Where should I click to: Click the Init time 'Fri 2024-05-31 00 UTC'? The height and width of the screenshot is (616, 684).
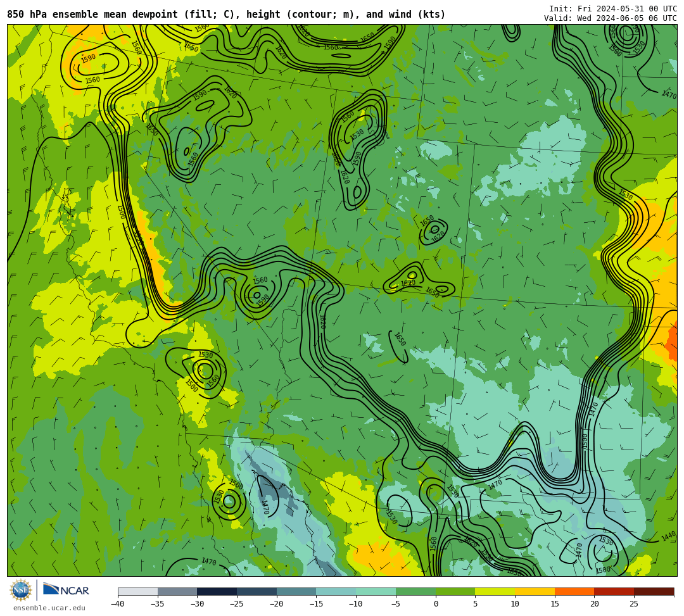tap(613, 9)
